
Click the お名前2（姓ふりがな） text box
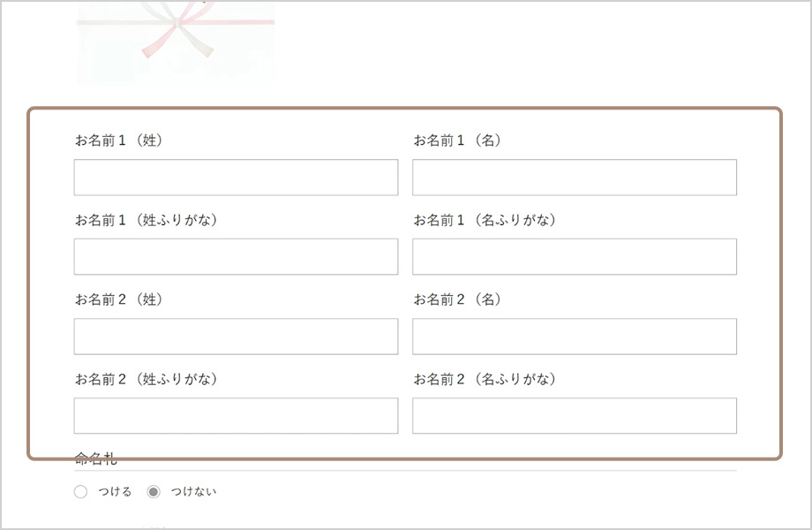click(x=237, y=415)
